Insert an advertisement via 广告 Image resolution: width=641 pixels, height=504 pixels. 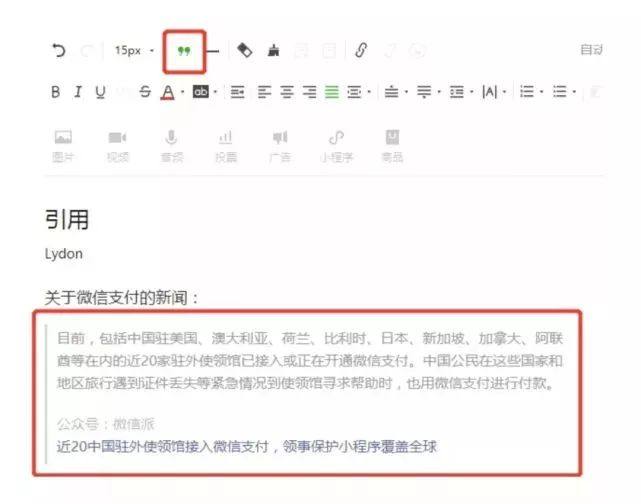(280, 146)
